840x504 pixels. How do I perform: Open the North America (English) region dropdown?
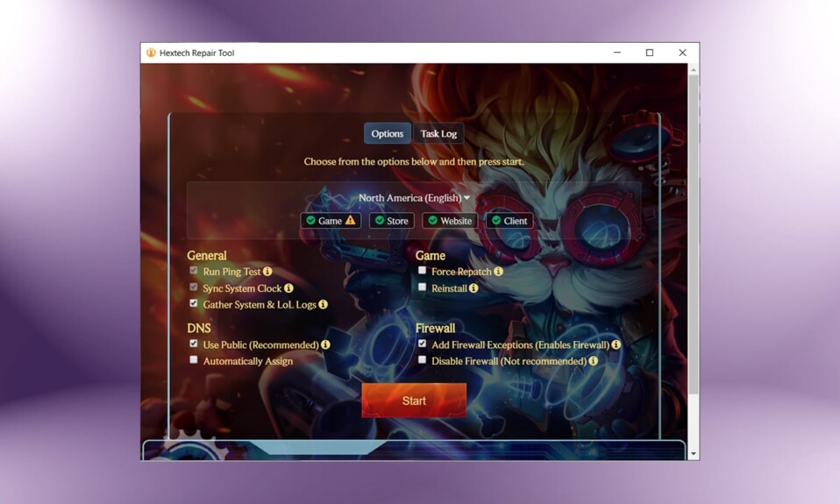414,198
